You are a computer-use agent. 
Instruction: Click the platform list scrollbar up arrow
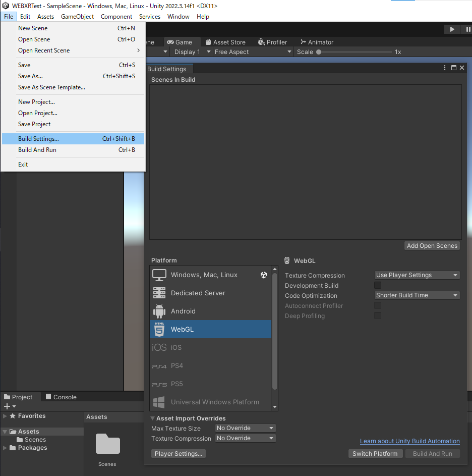[x=275, y=269]
